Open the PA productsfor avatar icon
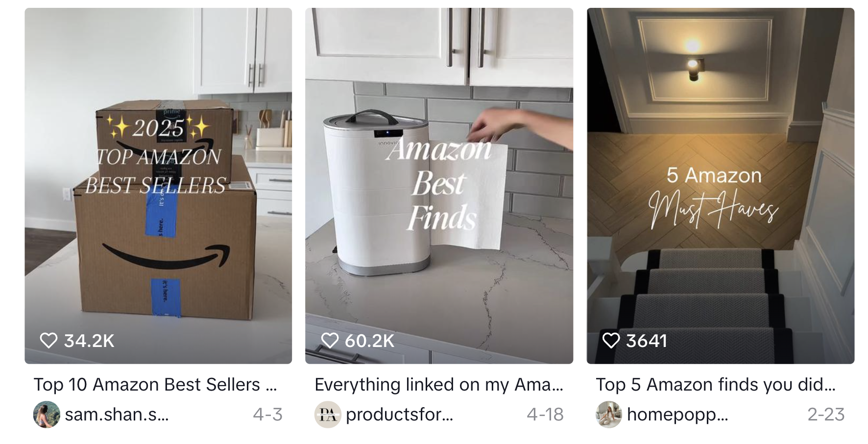868x444 pixels. click(328, 415)
